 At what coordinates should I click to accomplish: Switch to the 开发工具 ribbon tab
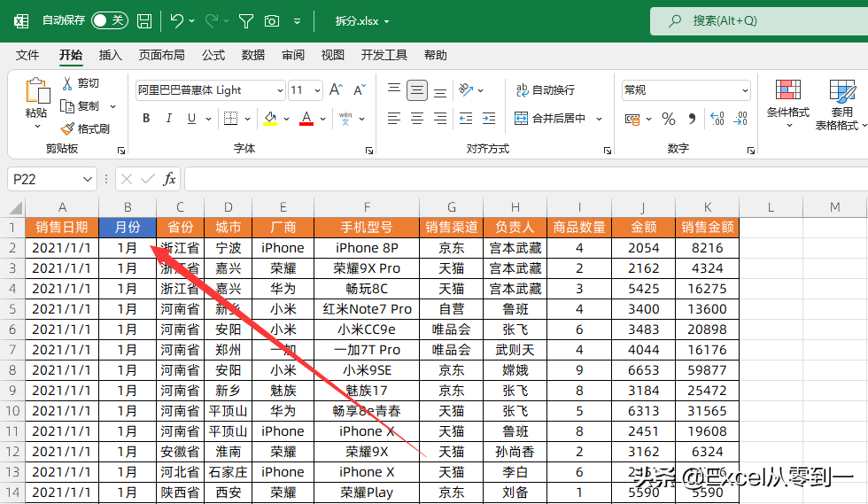click(x=384, y=55)
